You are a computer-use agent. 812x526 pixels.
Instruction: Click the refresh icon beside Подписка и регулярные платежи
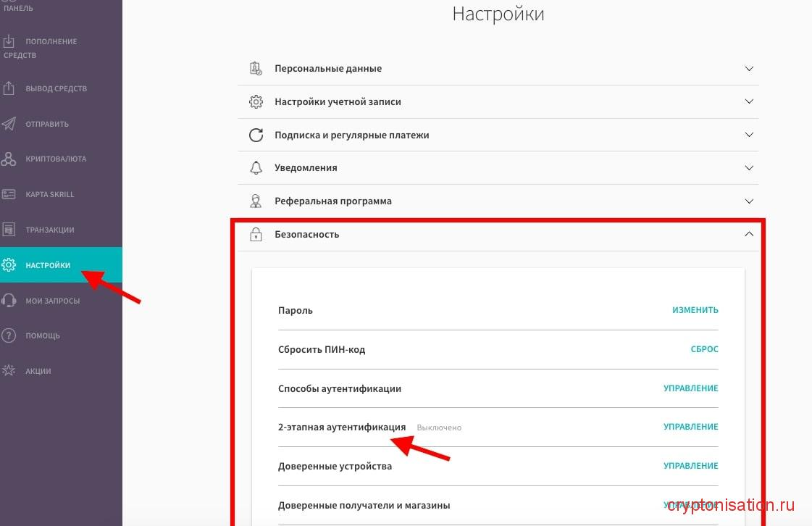point(256,134)
